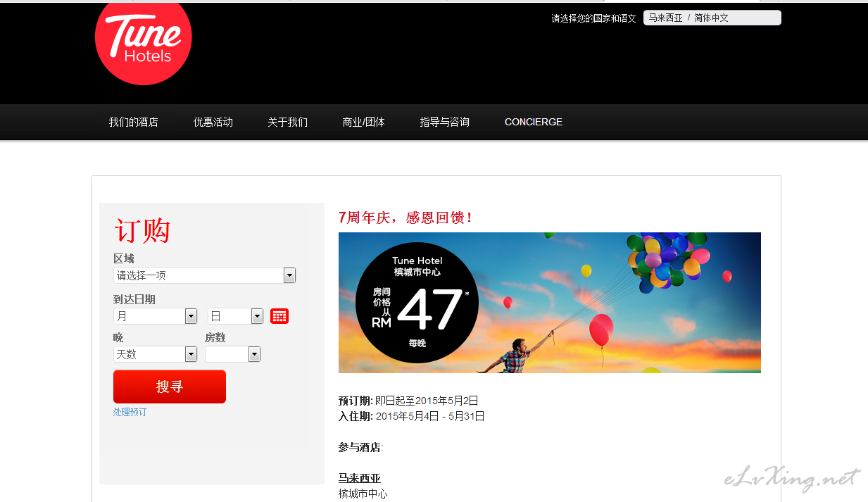
Task: Open the calendar date picker icon
Action: pos(279,316)
